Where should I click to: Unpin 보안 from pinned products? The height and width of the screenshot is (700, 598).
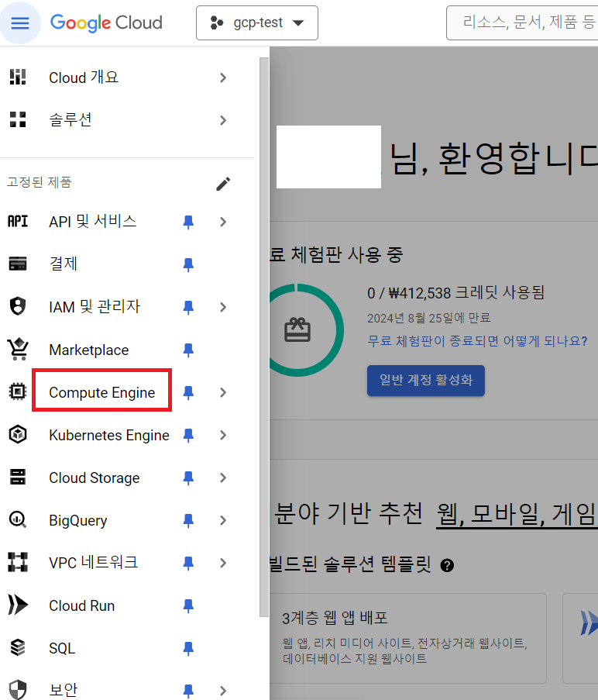point(188,691)
